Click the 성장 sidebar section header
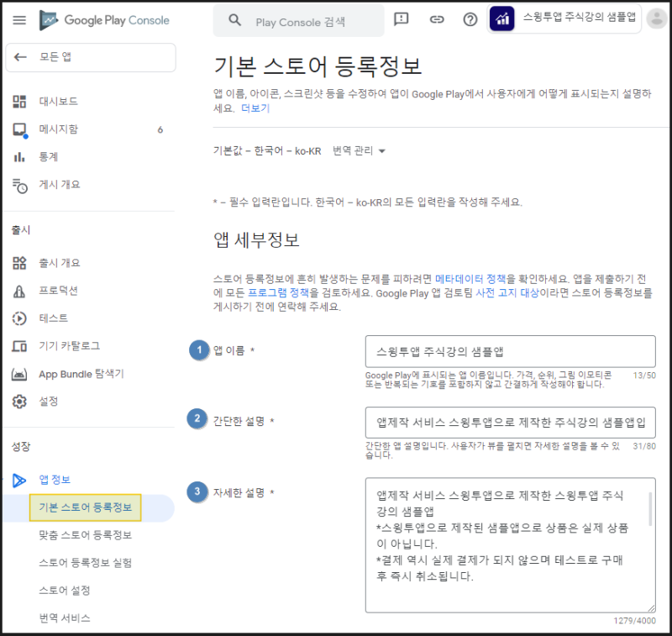The width and height of the screenshot is (672, 636). pos(21,447)
